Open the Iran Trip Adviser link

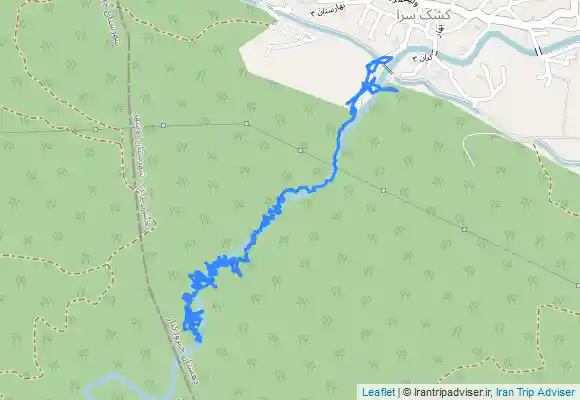536,392
